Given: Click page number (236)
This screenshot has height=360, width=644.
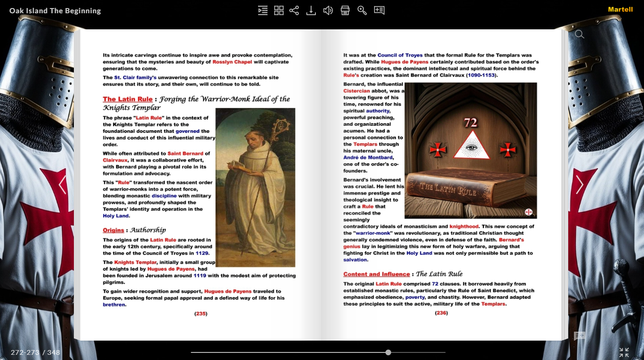Looking at the screenshot, I should click(441, 313).
